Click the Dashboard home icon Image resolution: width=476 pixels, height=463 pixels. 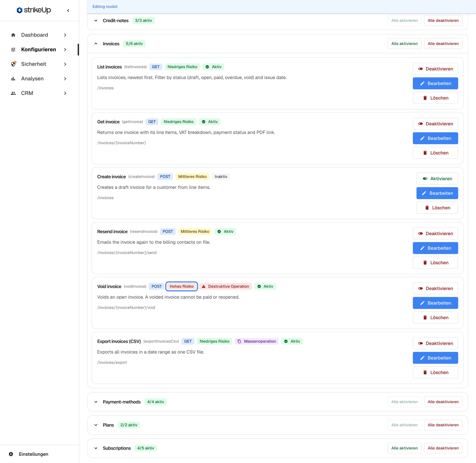[13, 35]
